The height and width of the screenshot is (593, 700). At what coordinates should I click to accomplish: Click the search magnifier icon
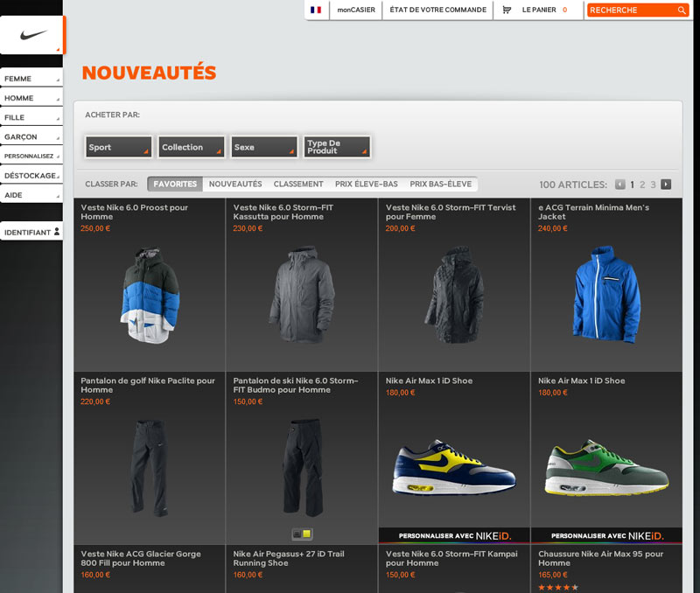(x=682, y=10)
